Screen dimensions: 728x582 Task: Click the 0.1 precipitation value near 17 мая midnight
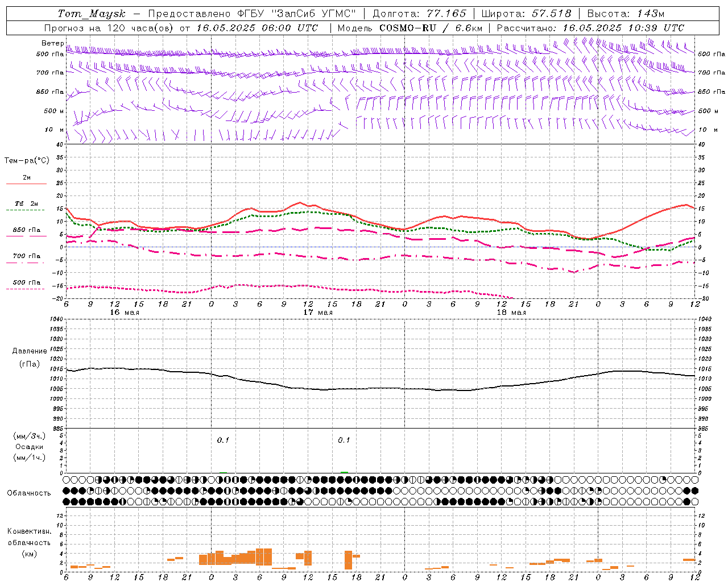(x=223, y=440)
